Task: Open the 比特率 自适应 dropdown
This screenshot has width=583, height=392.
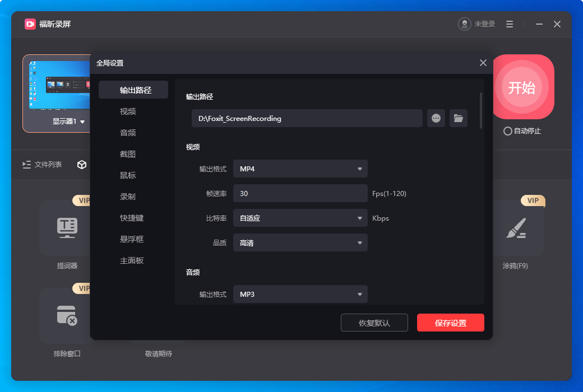Action: pyautogui.click(x=300, y=218)
